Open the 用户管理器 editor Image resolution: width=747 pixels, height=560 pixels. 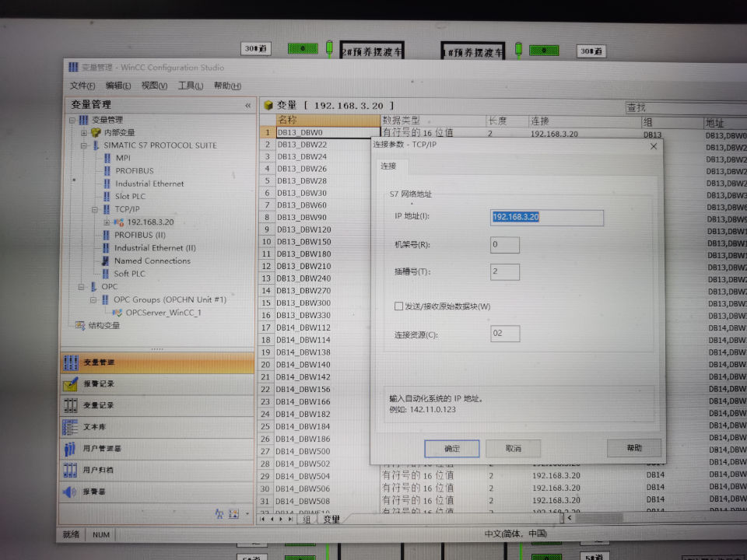(158, 449)
